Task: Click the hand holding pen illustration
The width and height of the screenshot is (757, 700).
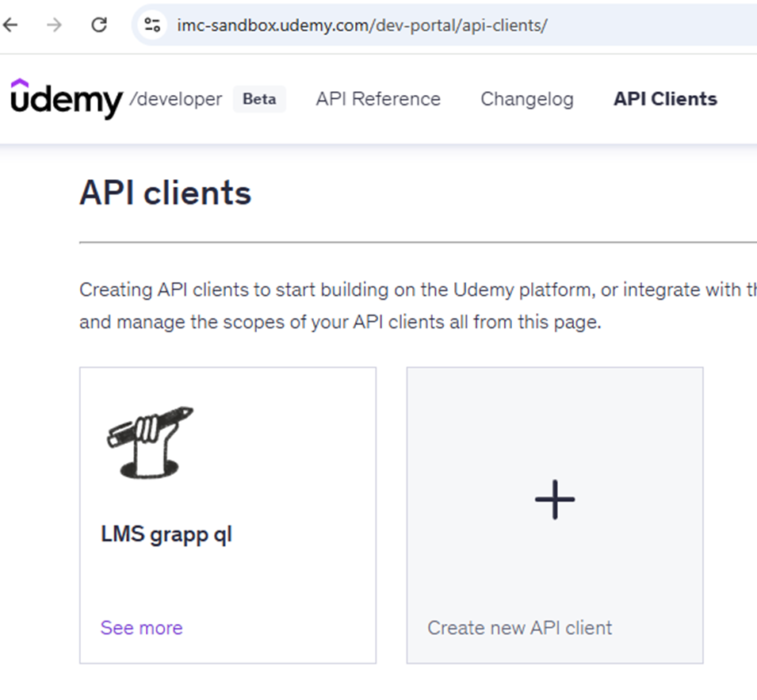Action: click(149, 442)
